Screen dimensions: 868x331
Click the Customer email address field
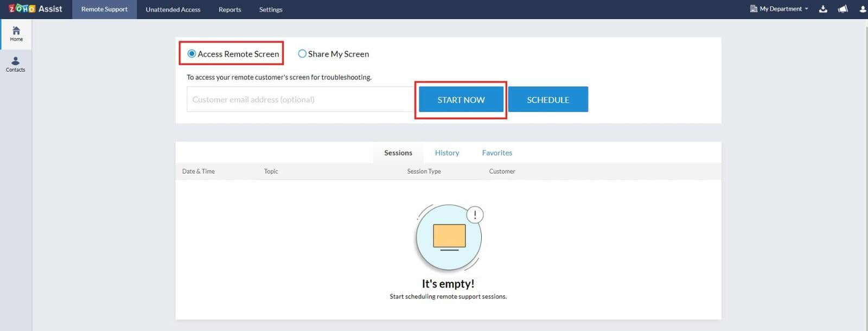pyautogui.click(x=300, y=99)
